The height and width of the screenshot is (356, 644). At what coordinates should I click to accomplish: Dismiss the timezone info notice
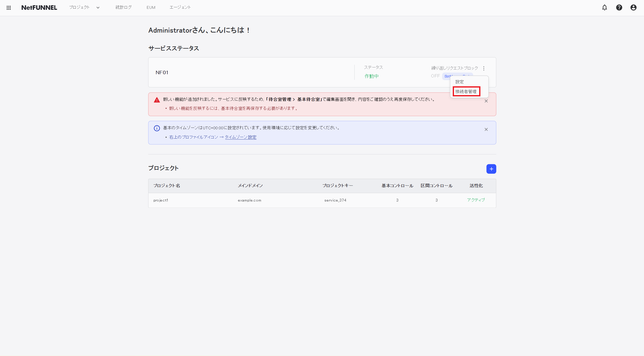(486, 129)
